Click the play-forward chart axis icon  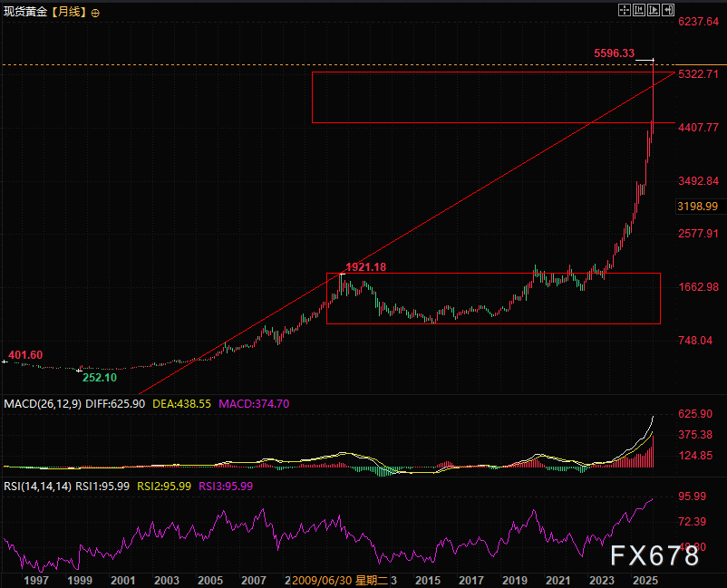click(x=654, y=10)
